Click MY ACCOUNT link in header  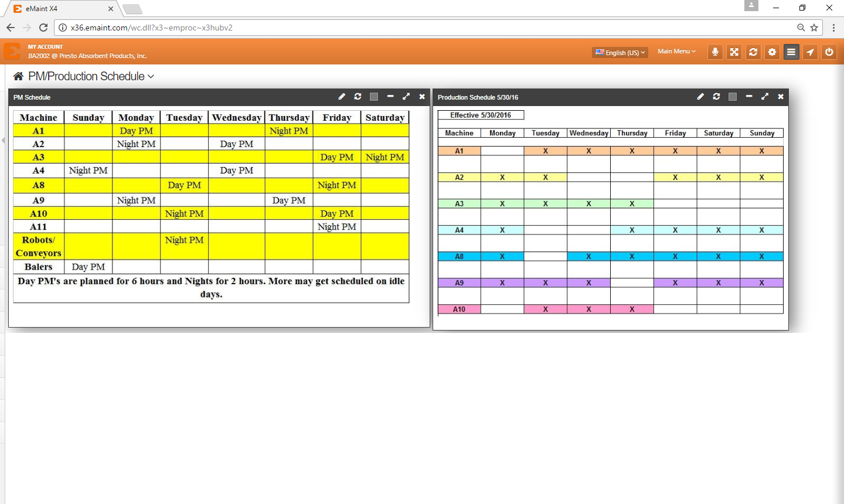point(45,47)
